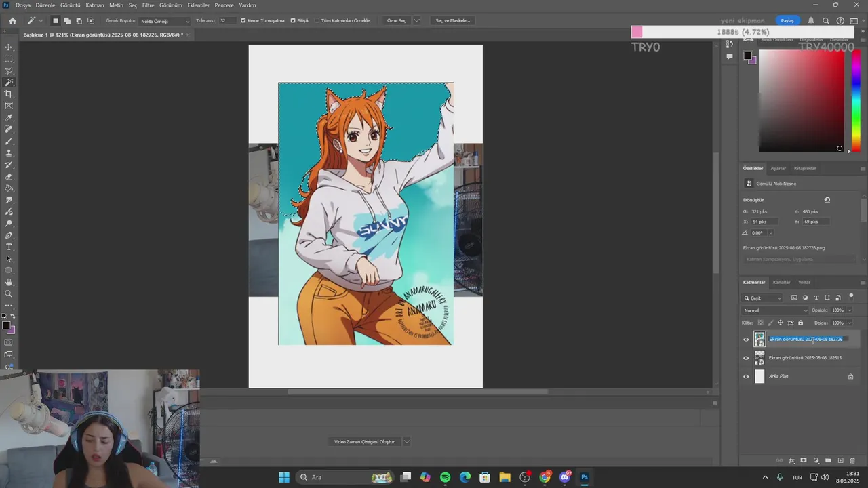Choose Subtract from Selection mode icon
Viewport: 868px width, 488px height.
pyautogui.click(x=79, y=20)
